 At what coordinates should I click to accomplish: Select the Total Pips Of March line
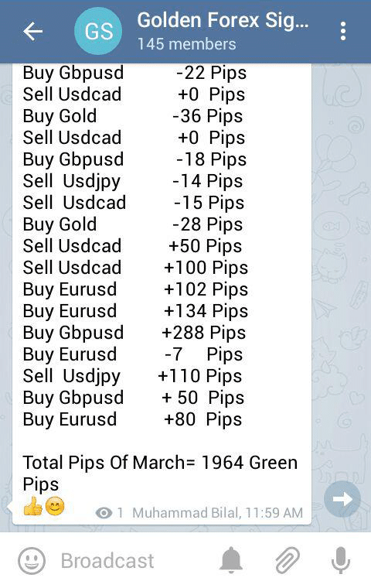160,473
